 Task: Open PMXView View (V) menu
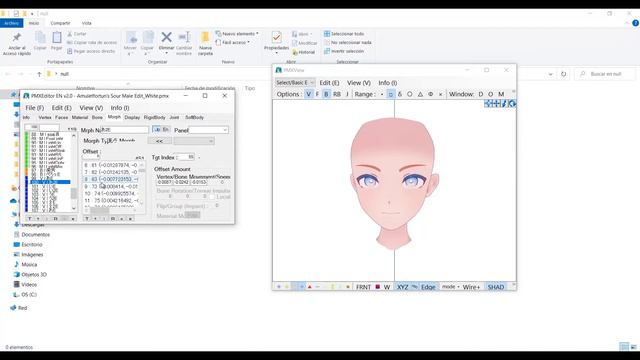pos(359,83)
